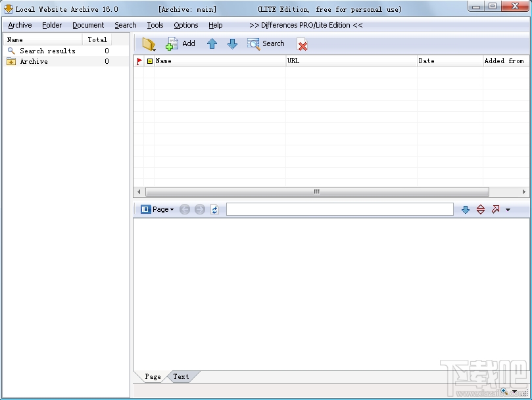Click the Add document button
The width and height of the screenshot is (532, 400).
tap(180, 44)
